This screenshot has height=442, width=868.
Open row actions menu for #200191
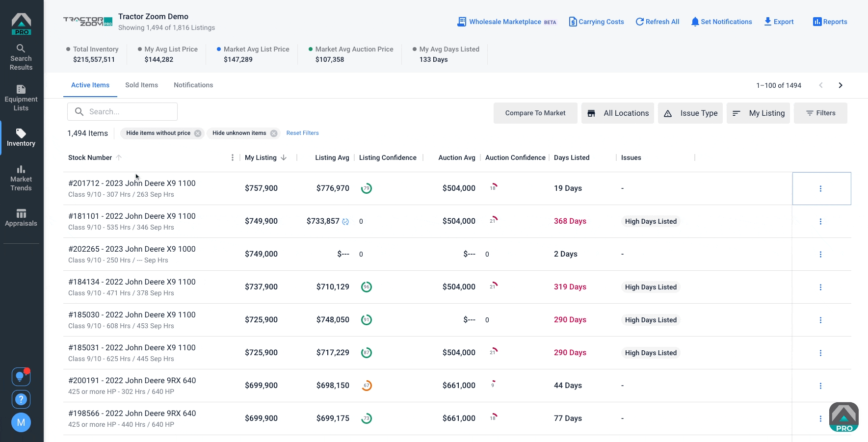(x=820, y=386)
